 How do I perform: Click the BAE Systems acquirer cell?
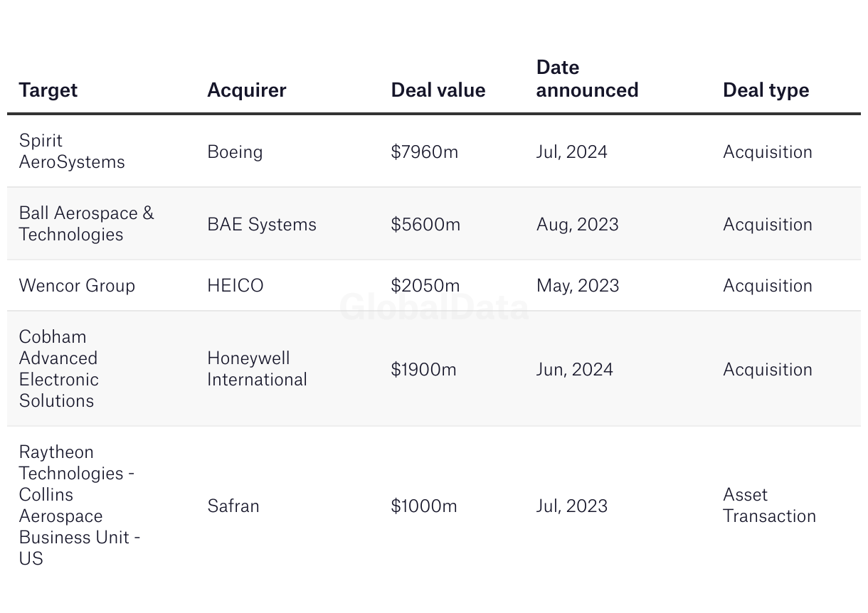(x=261, y=225)
